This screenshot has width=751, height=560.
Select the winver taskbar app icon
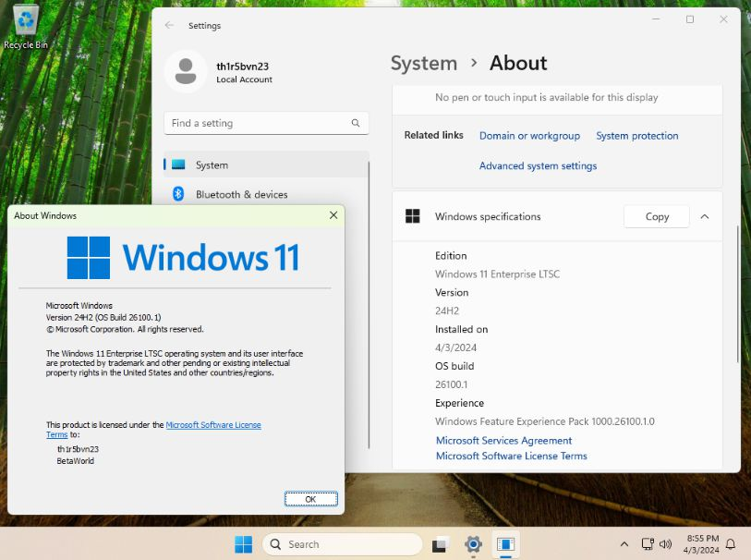tap(505, 544)
